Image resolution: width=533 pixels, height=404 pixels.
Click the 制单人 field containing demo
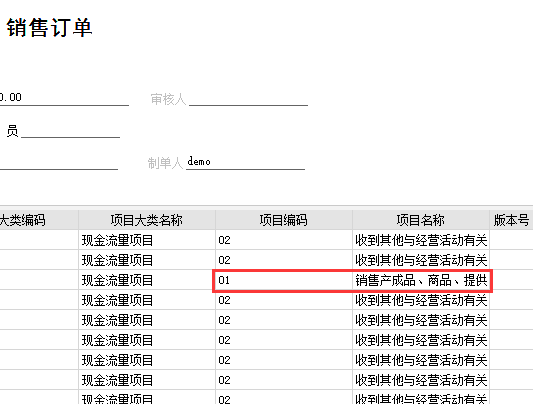tap(245, 162)
